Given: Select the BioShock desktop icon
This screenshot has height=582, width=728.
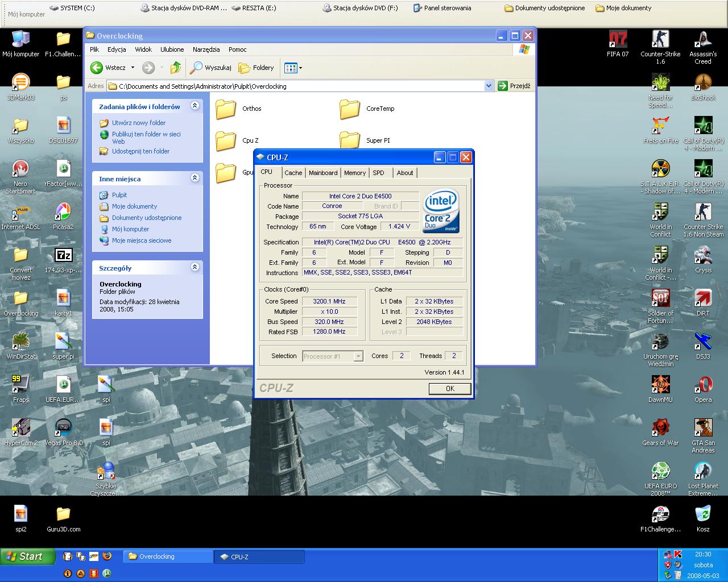Looking at the screenshot, I should [703, 87].
